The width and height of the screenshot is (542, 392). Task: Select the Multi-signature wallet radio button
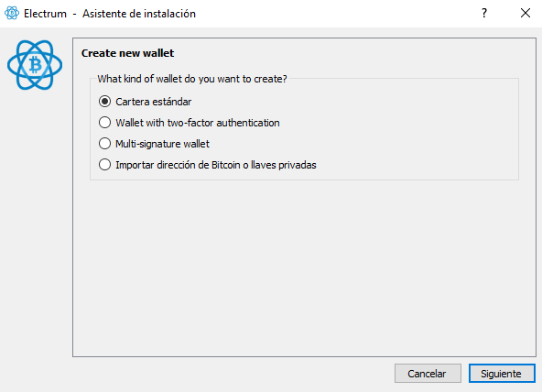point(104,144)
